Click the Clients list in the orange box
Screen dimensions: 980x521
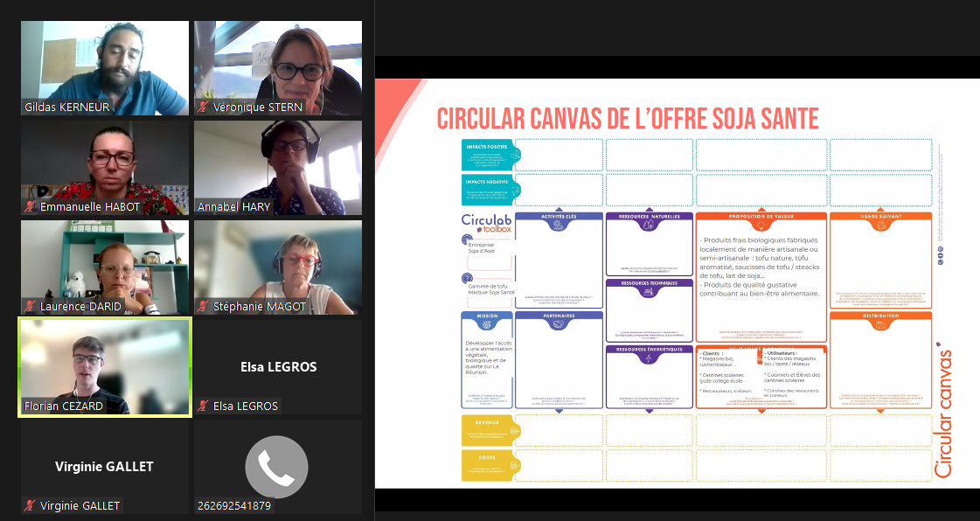point(726,372)
